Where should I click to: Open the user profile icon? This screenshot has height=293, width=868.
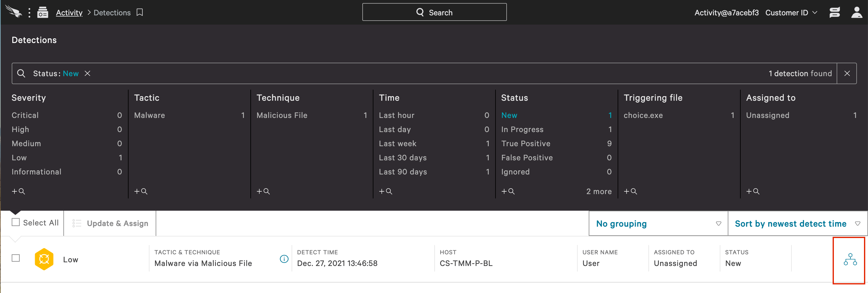click(x=856, y=13)
